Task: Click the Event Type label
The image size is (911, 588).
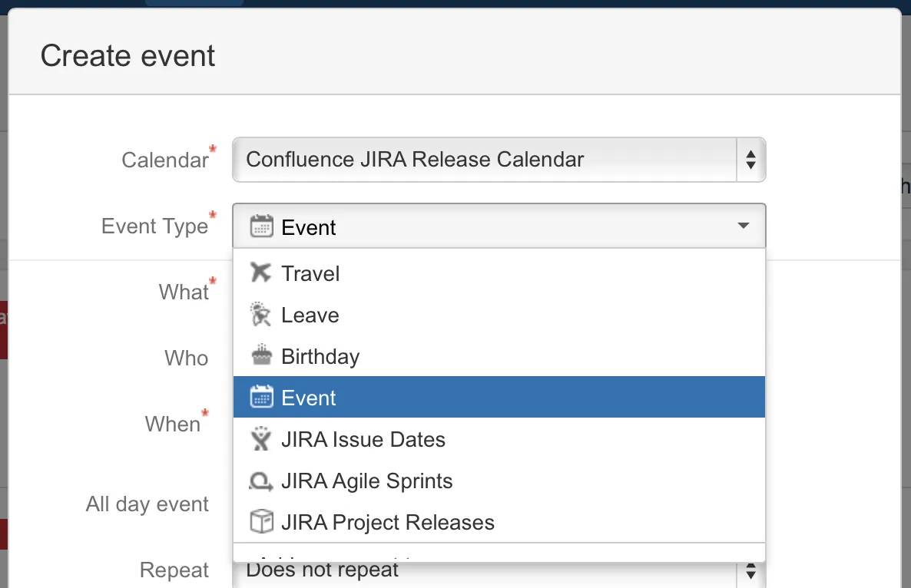Action: click(154, 226)
